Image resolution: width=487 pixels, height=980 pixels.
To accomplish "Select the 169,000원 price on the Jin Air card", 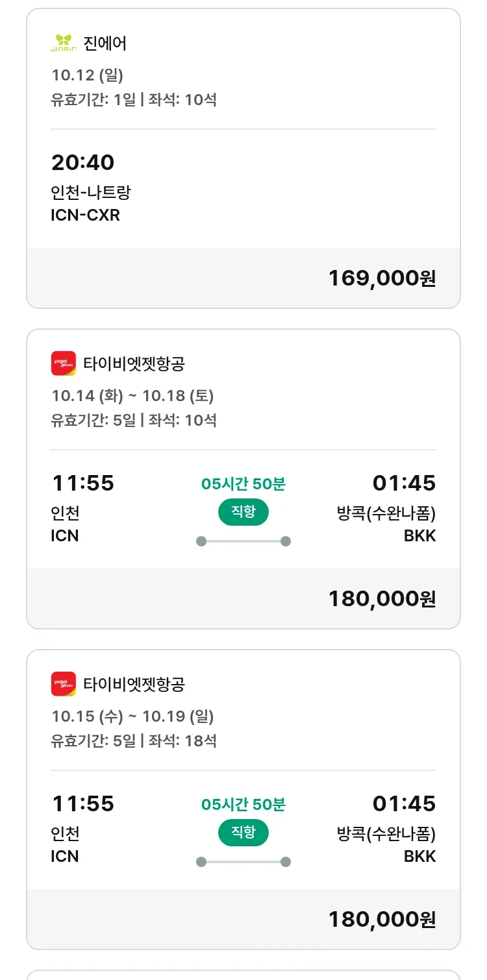I will (x=382, y=278).
